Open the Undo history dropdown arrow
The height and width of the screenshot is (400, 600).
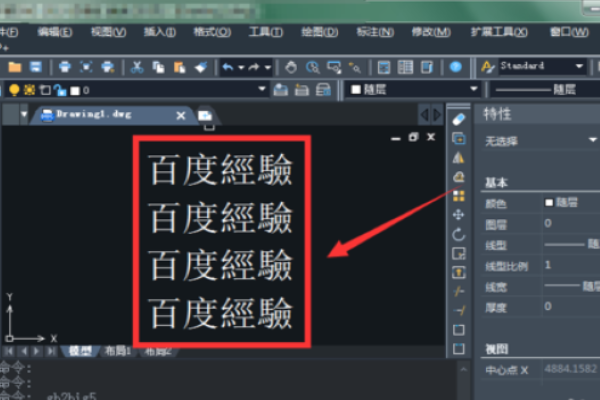pyautogui.click(x=241, y=68)
